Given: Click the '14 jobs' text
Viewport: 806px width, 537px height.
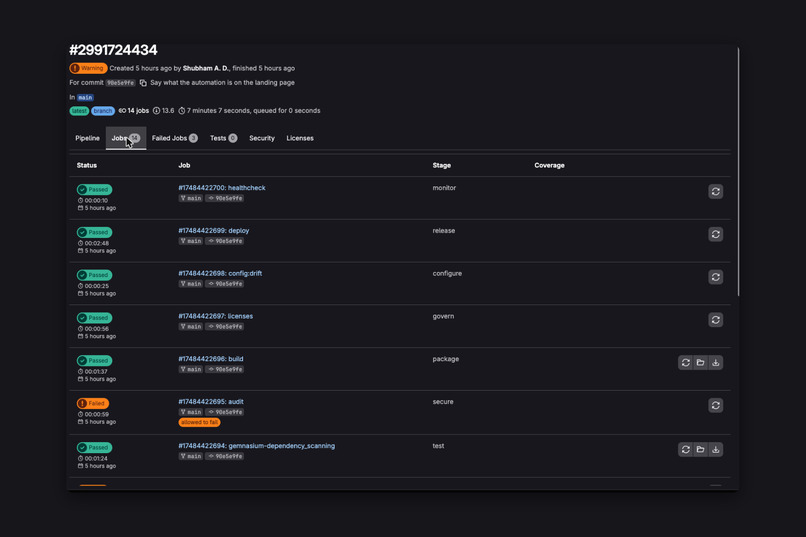Looking at the screenshot, I should pos(138,111).
